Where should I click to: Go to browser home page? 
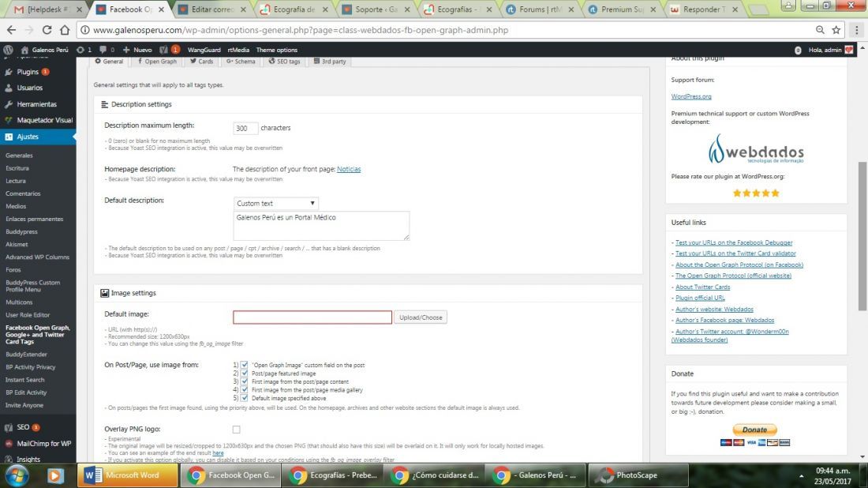click(65, 30)
